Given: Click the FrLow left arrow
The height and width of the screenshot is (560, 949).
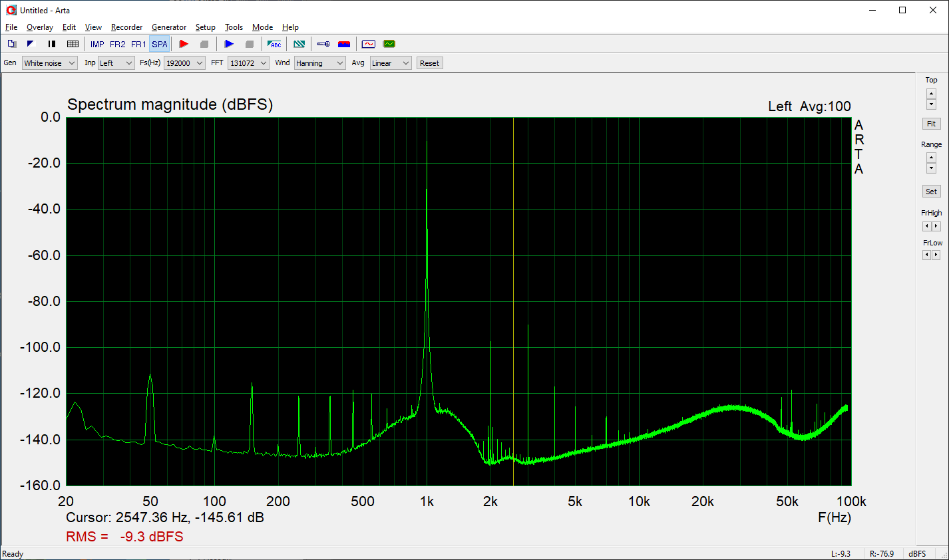Looking at the screenshot, I should pos(926,255).
